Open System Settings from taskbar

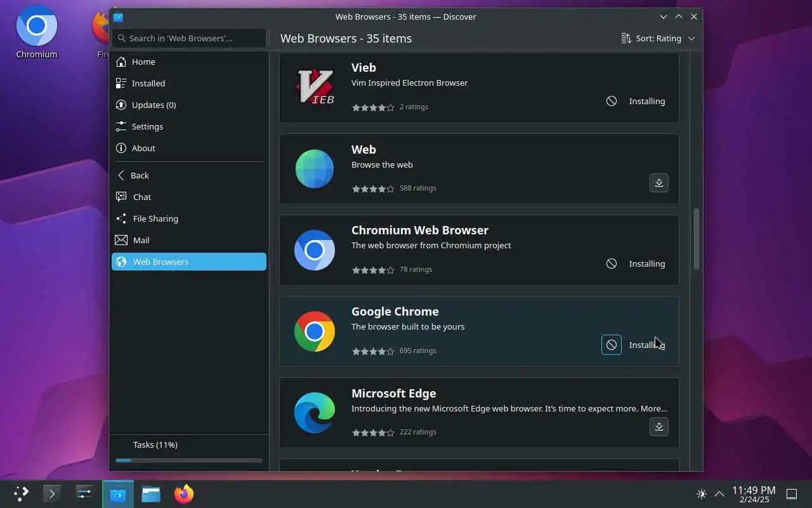[84, 494]
